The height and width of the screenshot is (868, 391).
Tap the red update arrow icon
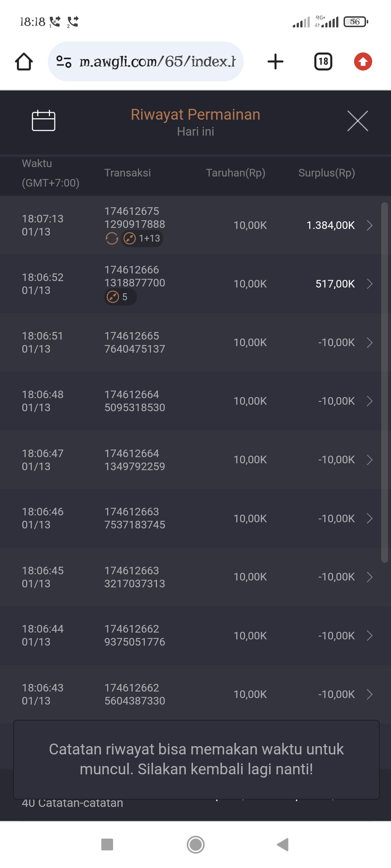tap(363, 61)
